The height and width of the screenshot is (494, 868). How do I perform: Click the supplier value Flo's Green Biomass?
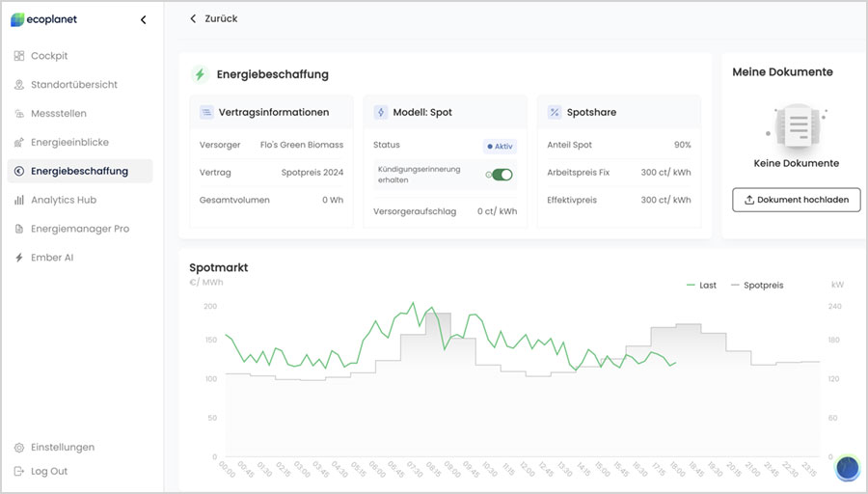coord(302,145)
